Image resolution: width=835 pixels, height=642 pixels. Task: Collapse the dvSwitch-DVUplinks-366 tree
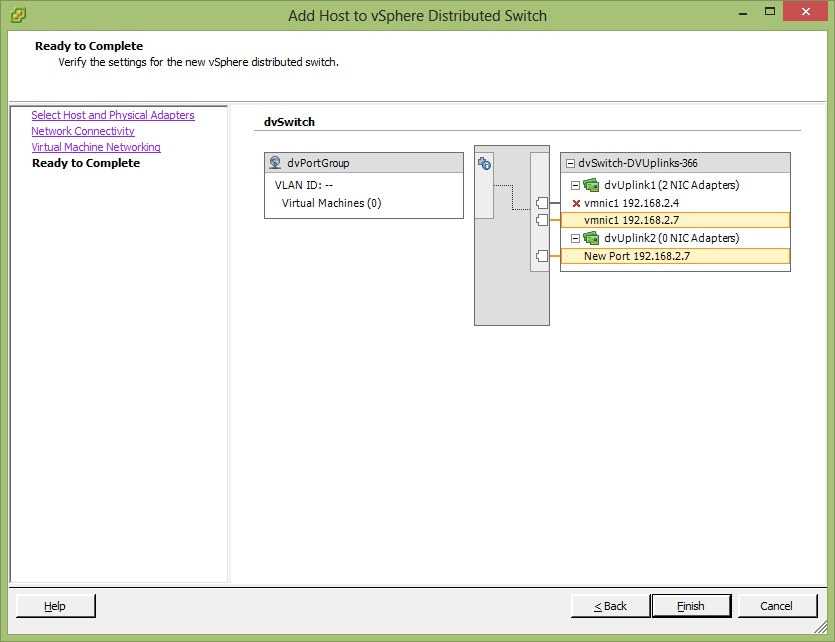coord(570,163)
